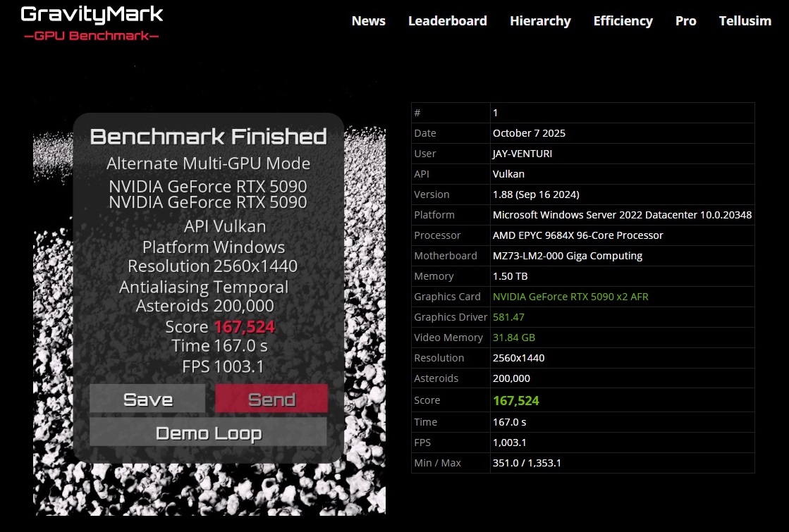Open the NVIDIA GeForce RTX 5090 x2 AFR link

tap(570, 297)
